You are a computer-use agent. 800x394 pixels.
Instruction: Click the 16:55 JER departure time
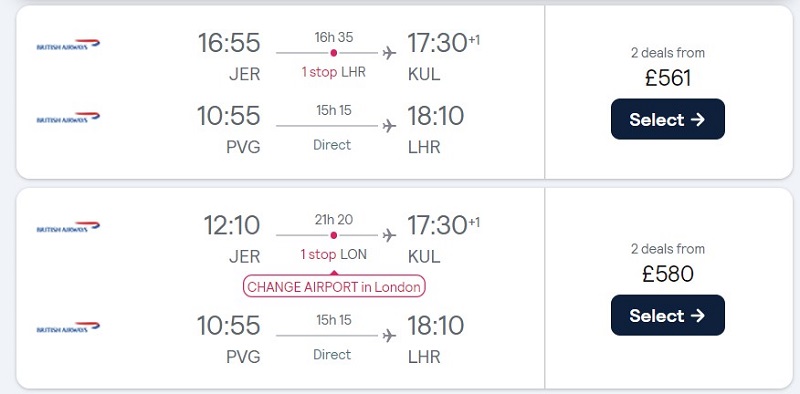tap(229, 43)
